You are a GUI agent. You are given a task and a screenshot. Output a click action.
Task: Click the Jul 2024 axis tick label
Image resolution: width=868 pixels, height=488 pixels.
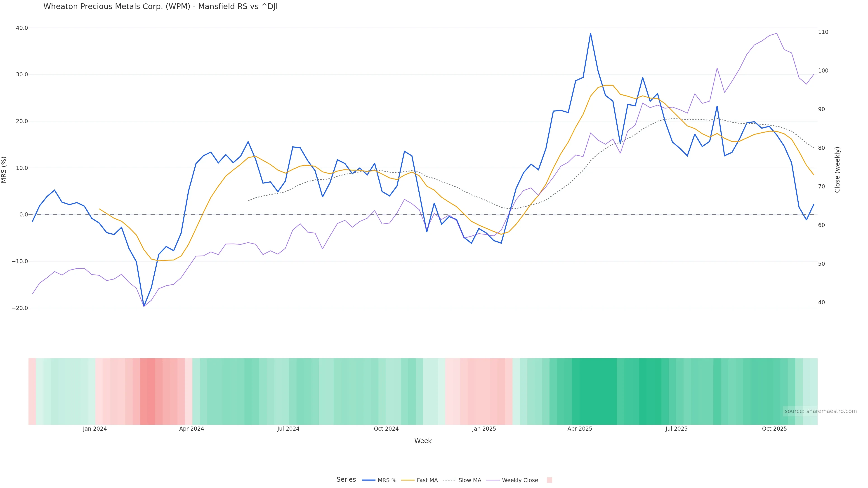288,429
